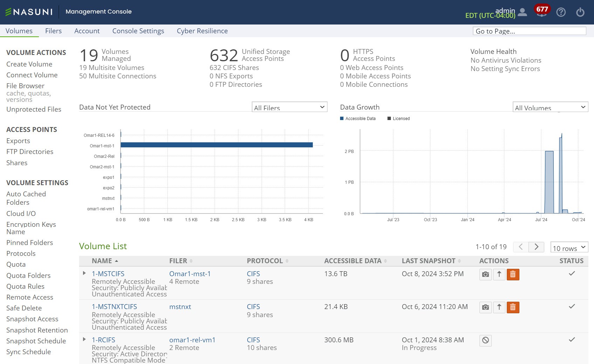Viewport: 594px width, 364px height.
Task: Open the Create Volume link
Action: tap(29, 64)
